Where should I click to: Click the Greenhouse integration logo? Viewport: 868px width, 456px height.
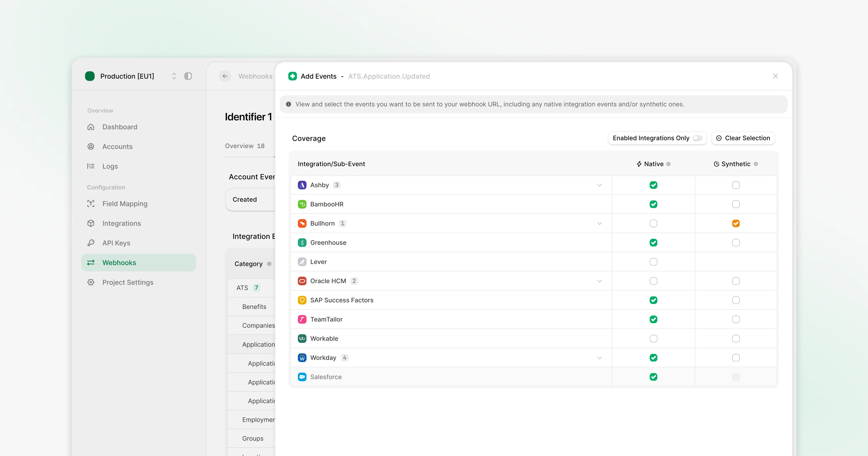(302, 242)
